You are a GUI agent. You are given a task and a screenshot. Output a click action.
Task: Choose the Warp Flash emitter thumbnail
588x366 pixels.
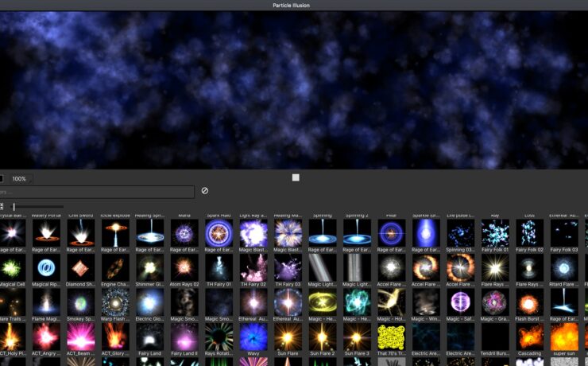click(x=115, y=302)
